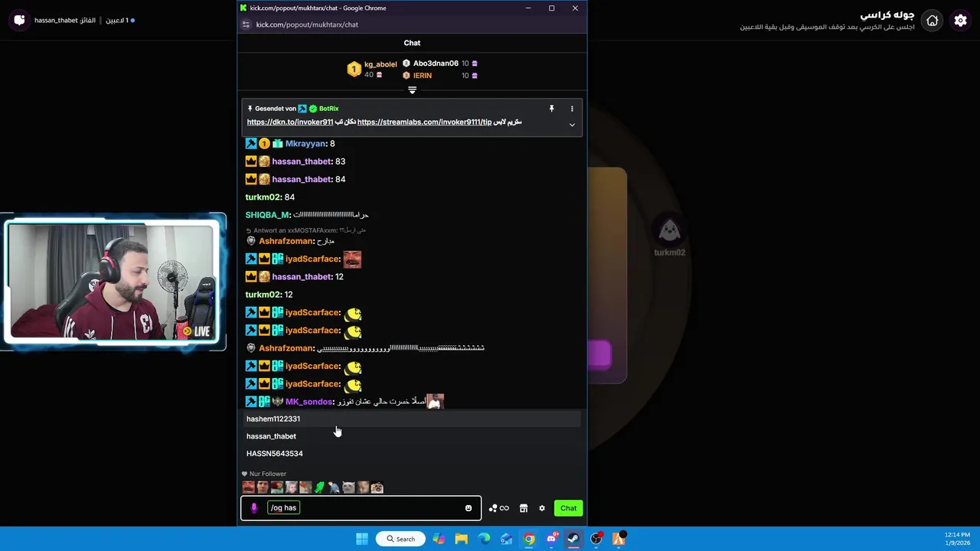The width and height of the screenshot is (980, 551).
Task: Open IERIN on the gift leaderboard
Action: pos(423,76)
